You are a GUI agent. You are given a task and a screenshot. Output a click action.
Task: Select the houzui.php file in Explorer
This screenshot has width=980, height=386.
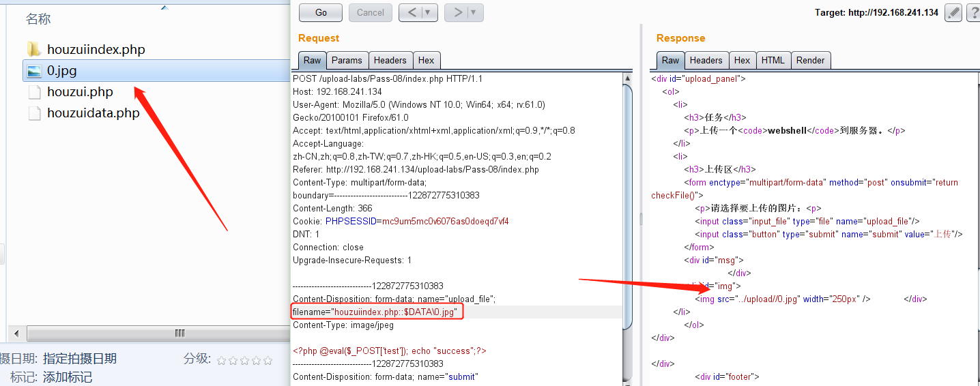[x=80, y=91]
